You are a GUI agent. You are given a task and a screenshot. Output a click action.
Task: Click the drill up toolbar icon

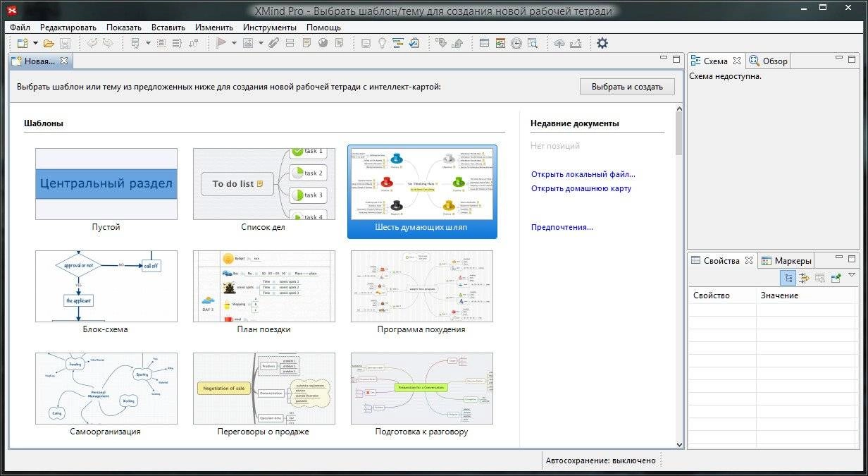coord(457,43)
